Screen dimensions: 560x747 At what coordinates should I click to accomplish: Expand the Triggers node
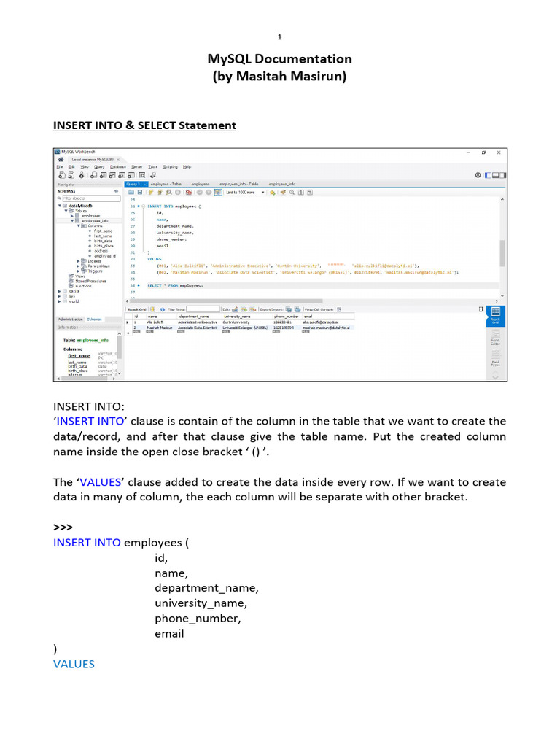[x=79, y=271]
